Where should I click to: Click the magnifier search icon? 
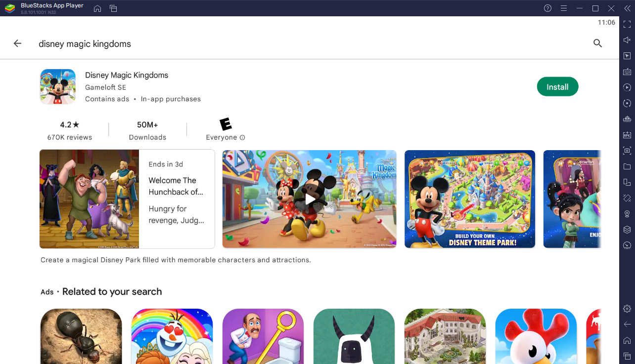coord(597,43)
